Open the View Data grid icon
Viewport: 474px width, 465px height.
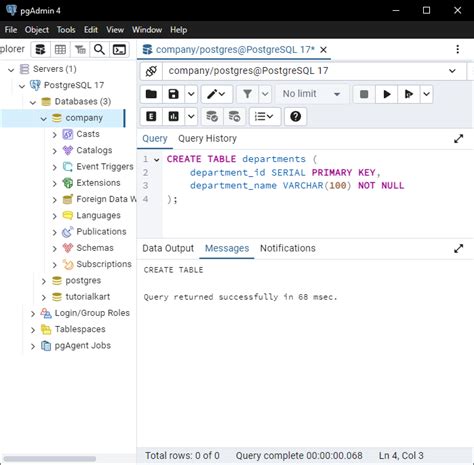tap(60, 50)
